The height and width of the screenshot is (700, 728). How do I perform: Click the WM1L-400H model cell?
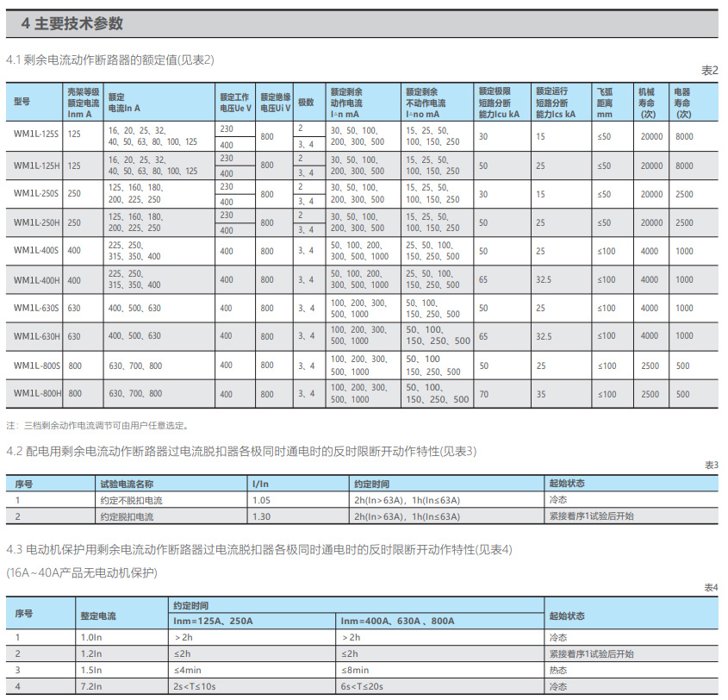click(x=36, y=279)
